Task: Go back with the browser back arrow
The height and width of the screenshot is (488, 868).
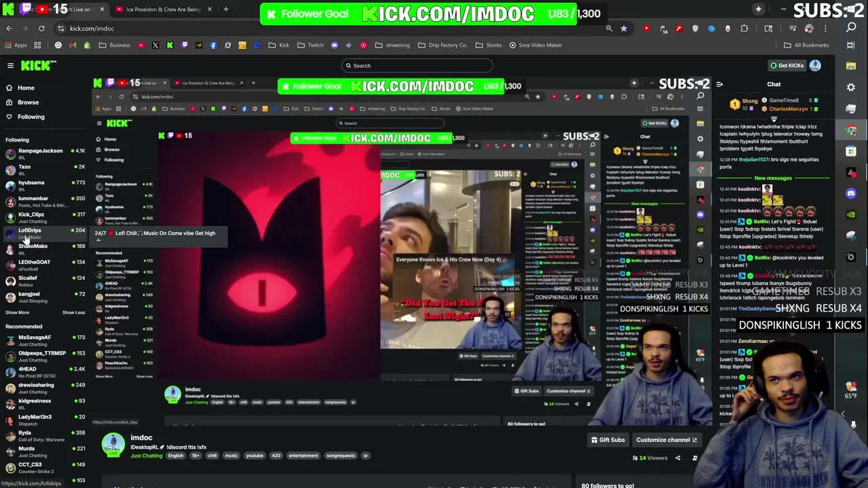Action: [9, 28]
